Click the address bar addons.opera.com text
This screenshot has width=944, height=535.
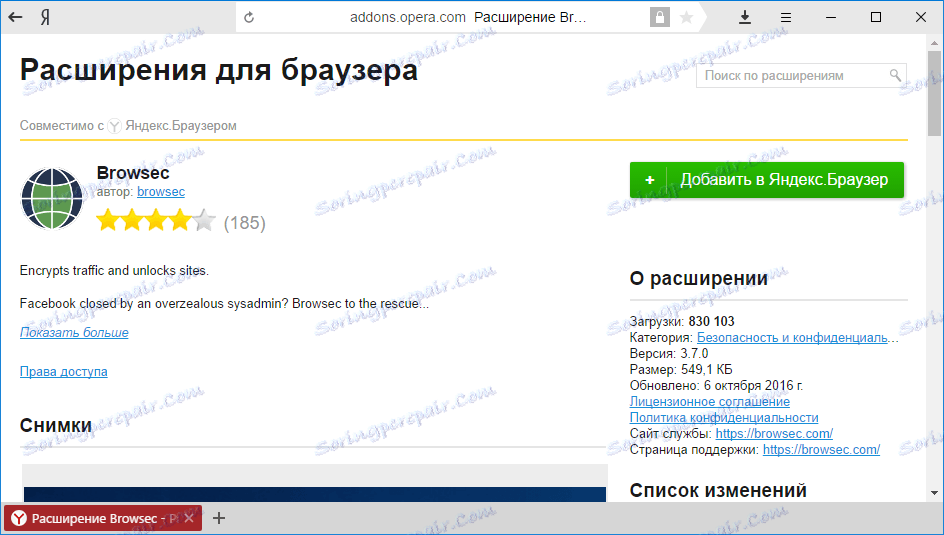(408, 17)
